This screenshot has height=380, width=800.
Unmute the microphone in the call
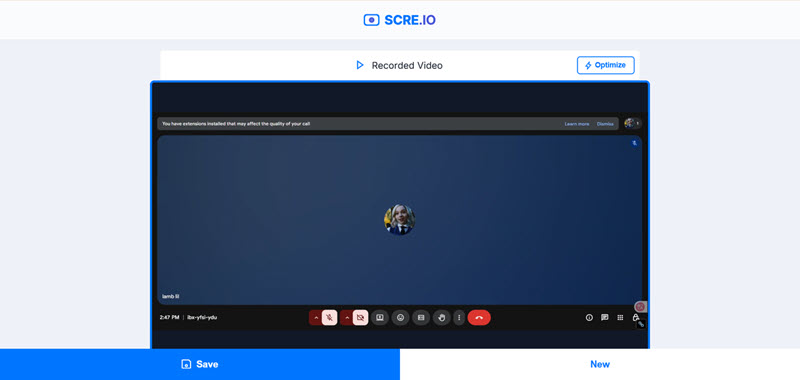[330, 318]
